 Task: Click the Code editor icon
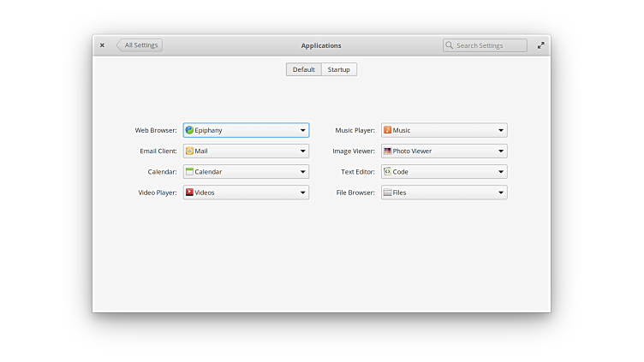pos(387,172)
